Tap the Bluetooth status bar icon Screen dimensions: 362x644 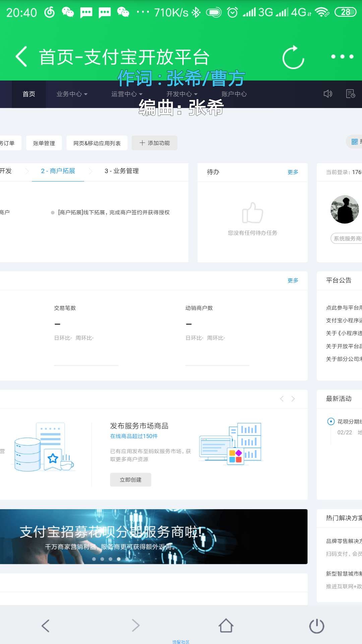(196, 12)
